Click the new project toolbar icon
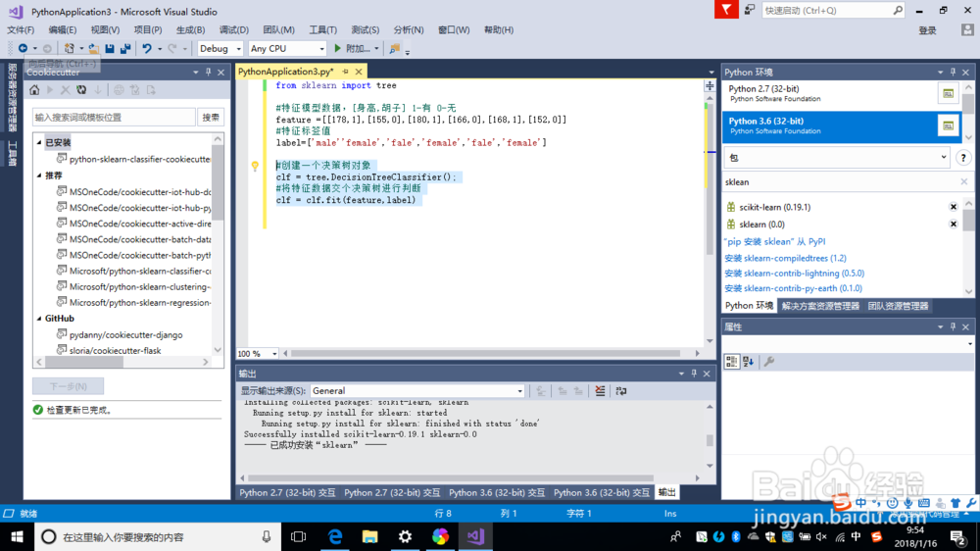 [x=70, y=48]
